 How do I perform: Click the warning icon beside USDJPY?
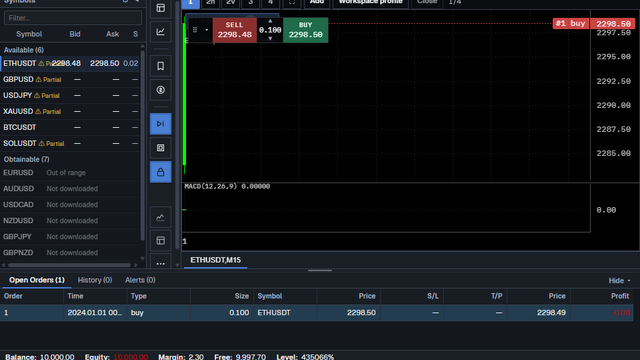click(x=37, y=96)
